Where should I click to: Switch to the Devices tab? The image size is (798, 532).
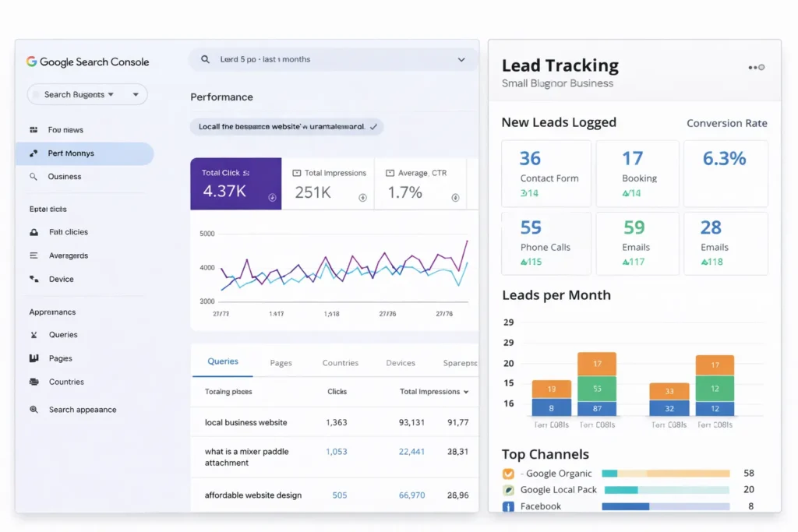[401, 362]
